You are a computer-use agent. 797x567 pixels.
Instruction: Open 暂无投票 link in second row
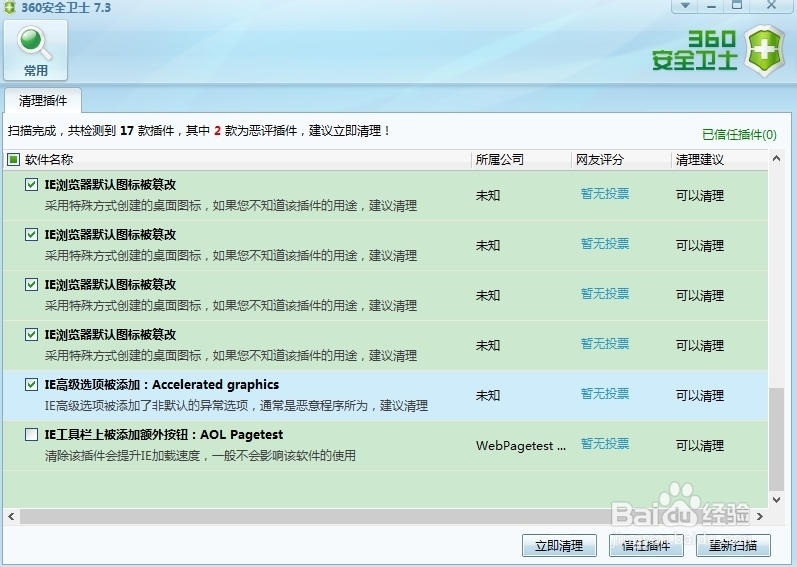[x=605, y=243]
